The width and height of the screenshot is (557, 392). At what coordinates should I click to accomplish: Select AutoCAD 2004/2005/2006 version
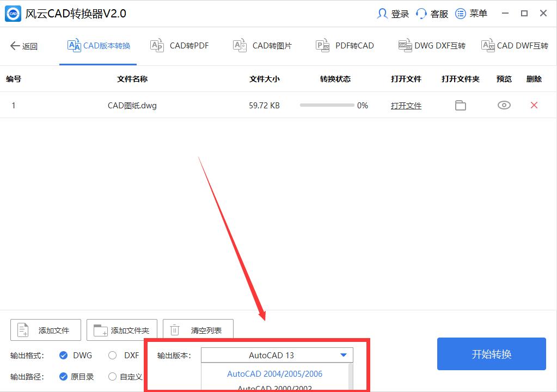pyautogui.click(x=274, y=374)
